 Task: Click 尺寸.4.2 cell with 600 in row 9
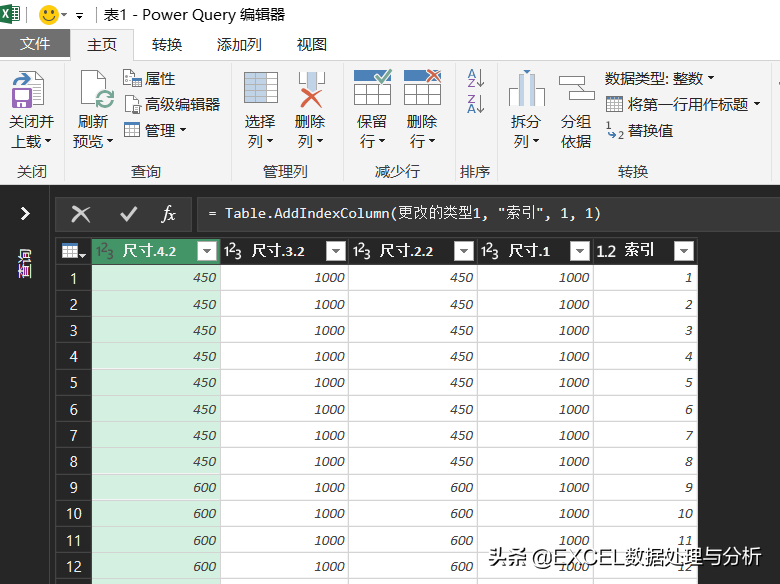[156, 487]
